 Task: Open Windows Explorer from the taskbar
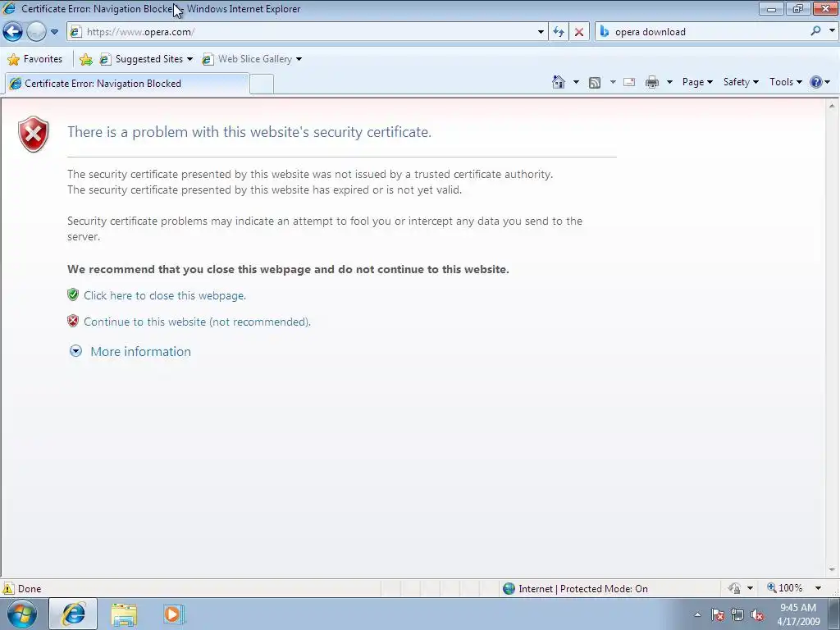coord(125,614)
